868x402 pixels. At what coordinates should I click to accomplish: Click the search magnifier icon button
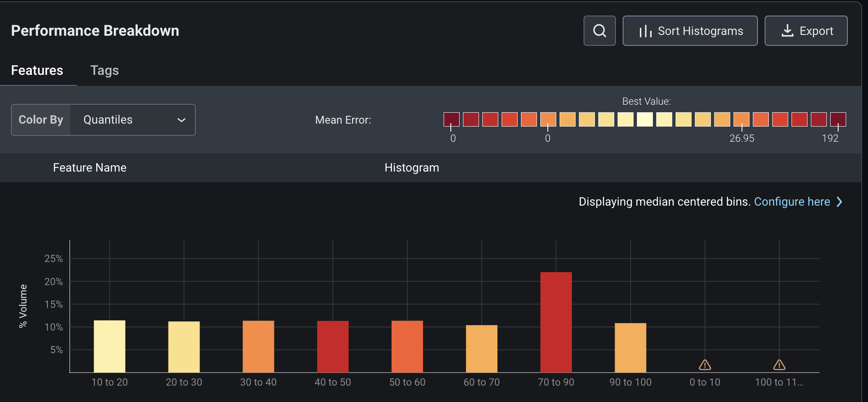600,31
